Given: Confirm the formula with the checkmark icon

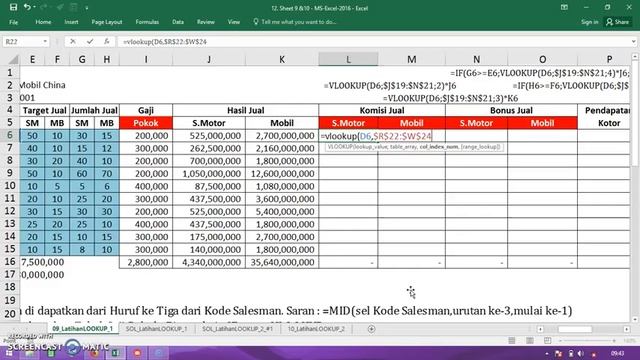Looking at the screenshot, I should click(x=90, y=41).
